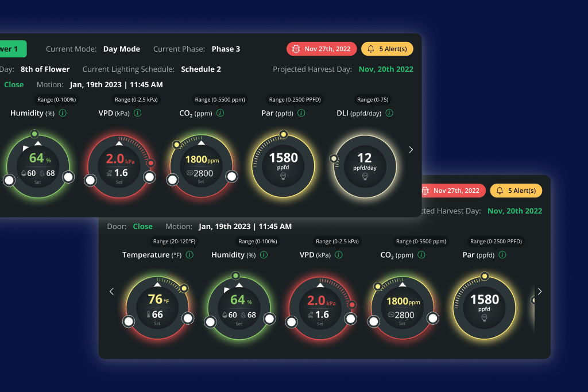This screenshot has width=588, height=392.
Task: Click CO2 set icon beside 2800 in upper gauge
Action: (189, 173)
